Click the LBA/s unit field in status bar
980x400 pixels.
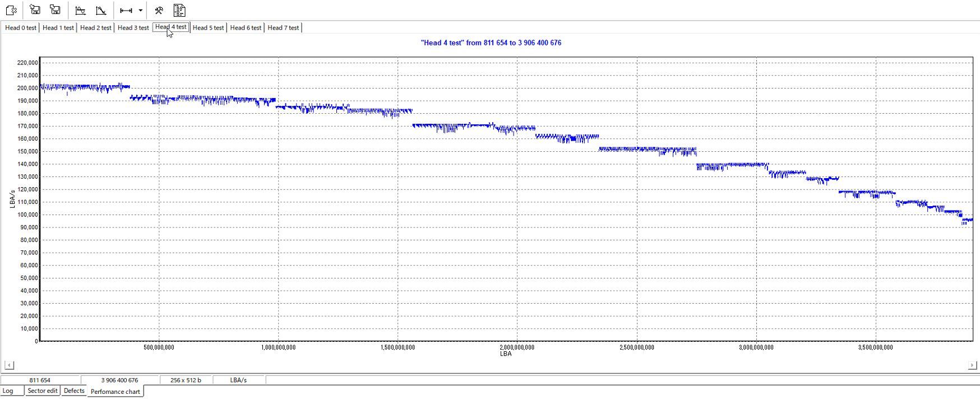tap(238, 380)
